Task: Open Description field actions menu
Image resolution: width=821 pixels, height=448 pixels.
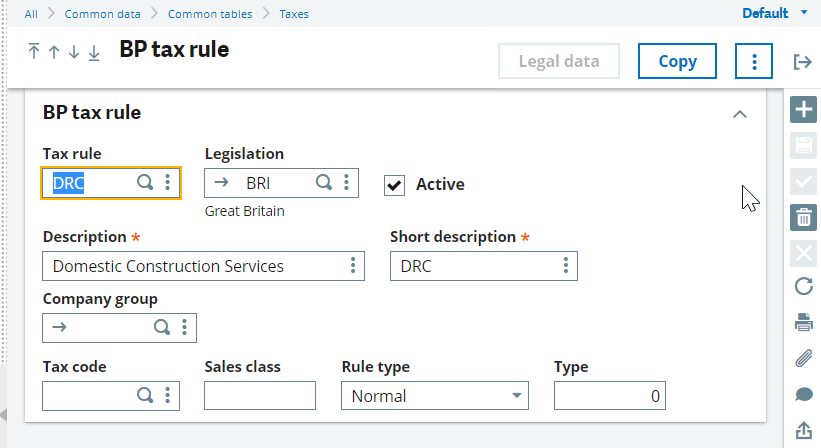Action: coord(353,265)
